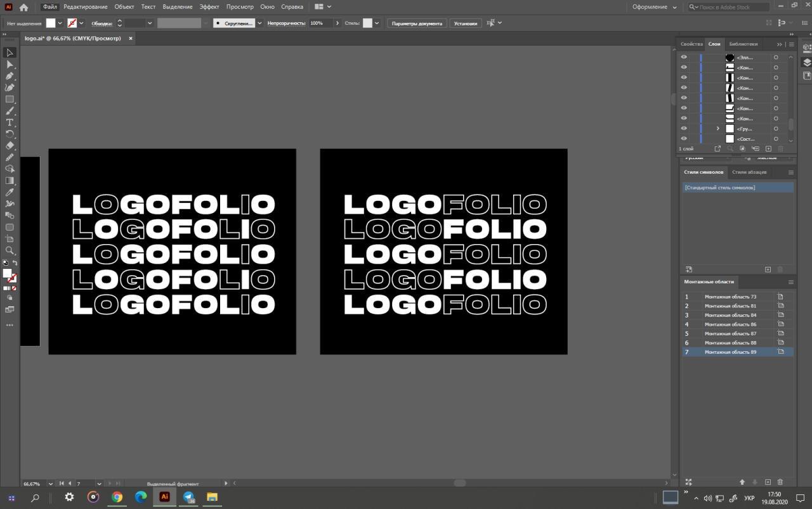Open graphic style dropdown

(377, 23)
